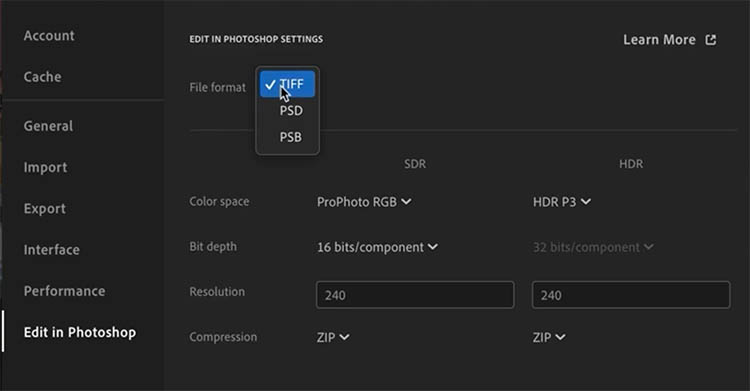The height and width of the screenshot is (391, 750).
Task: Open the Account preferences section
Action: pos(49,36)
